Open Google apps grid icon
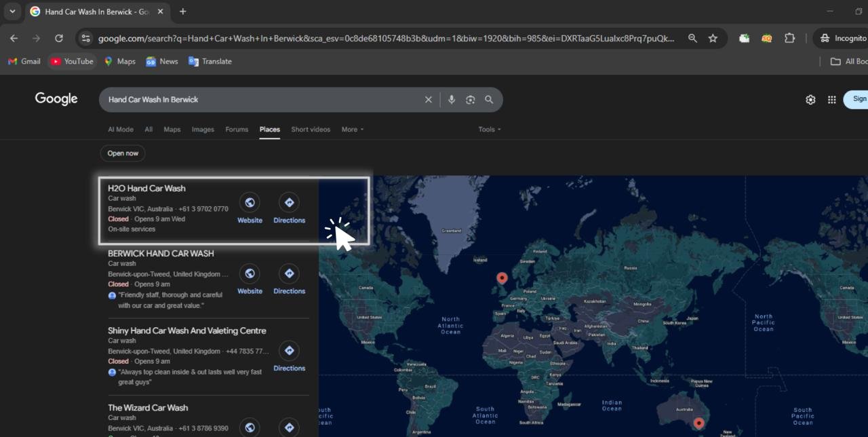868x437 pixels. pyautogui.click(x=831, y=100)
